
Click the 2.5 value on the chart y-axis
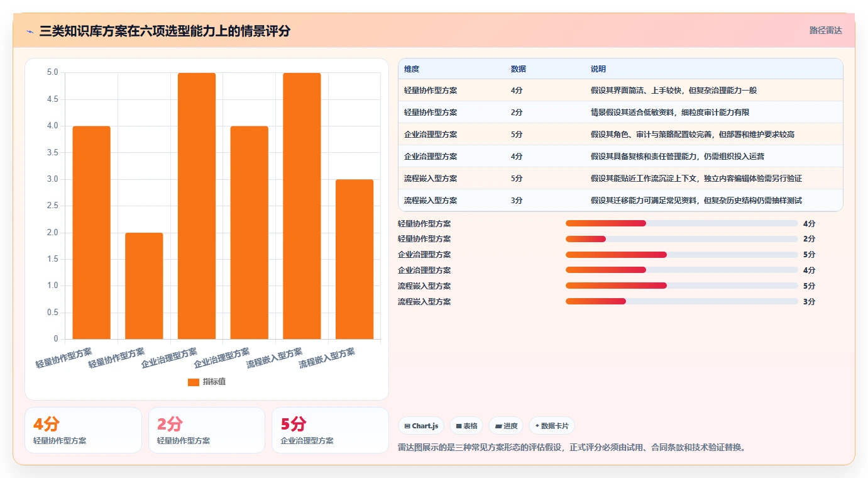(x=53, y=206)
